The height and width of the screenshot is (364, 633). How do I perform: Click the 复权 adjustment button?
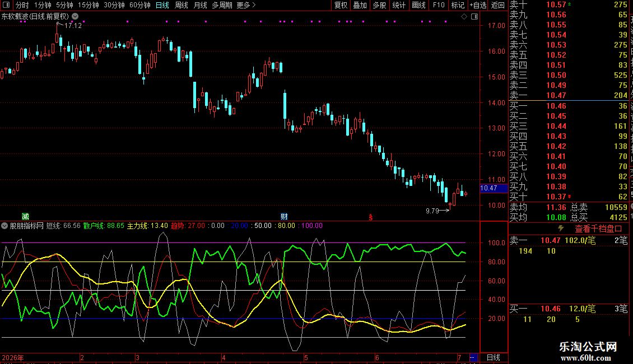tap(341, 5)
